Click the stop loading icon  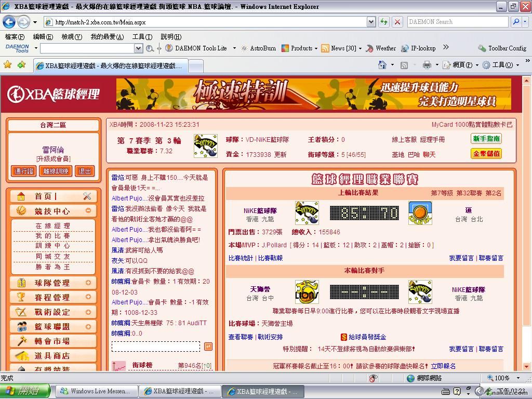click(397, 22)
